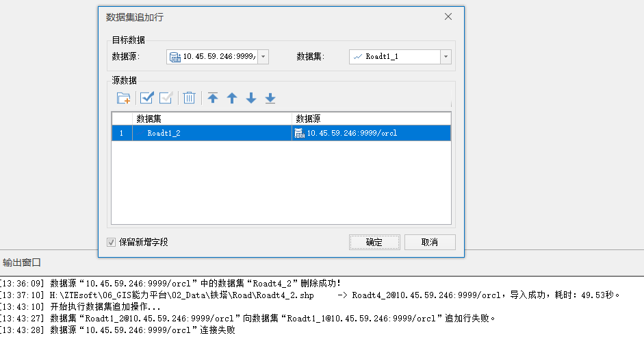The width and height of the screenshot is (644, 344).
Task: Close the 数据集追加行 dialog
Action: click(x=448, y=16)
